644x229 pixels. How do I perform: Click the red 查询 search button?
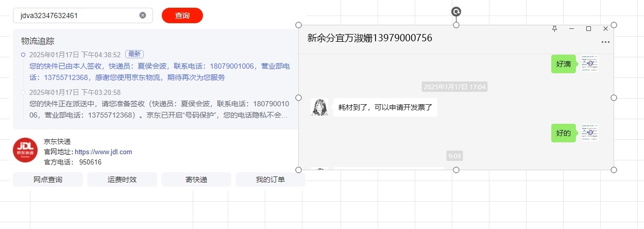182,15
